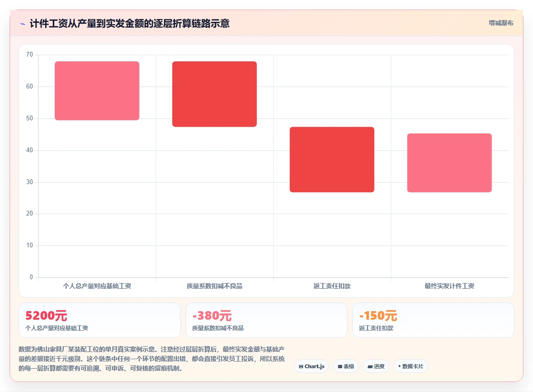
Task: Click x-axis label 个人总产量对应基础工资
Action: point(97,286)
